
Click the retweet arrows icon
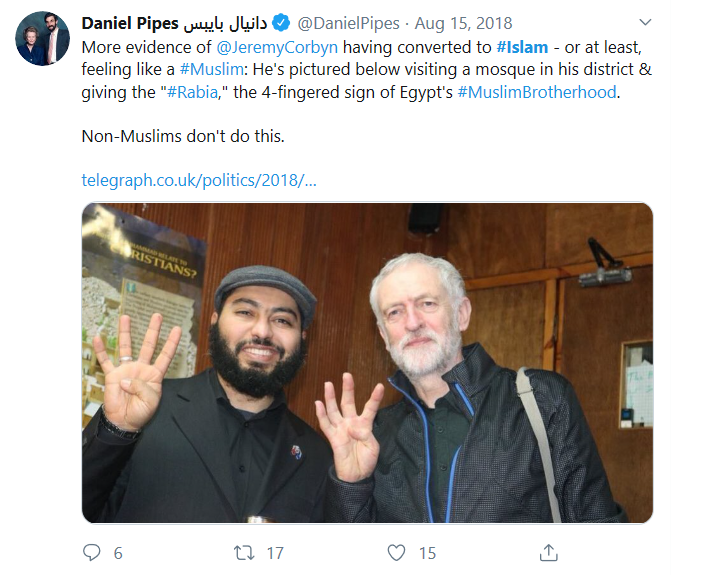[x=244, y=553]
